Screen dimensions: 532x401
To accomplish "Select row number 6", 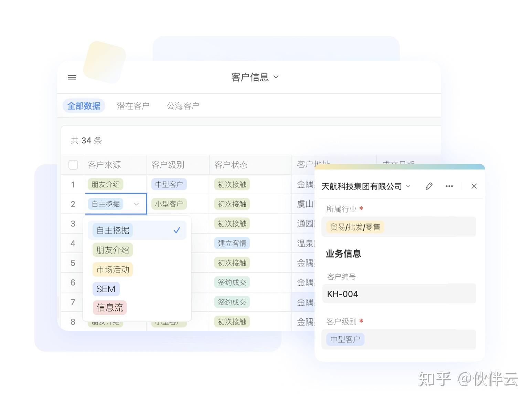I will point(73,282).
